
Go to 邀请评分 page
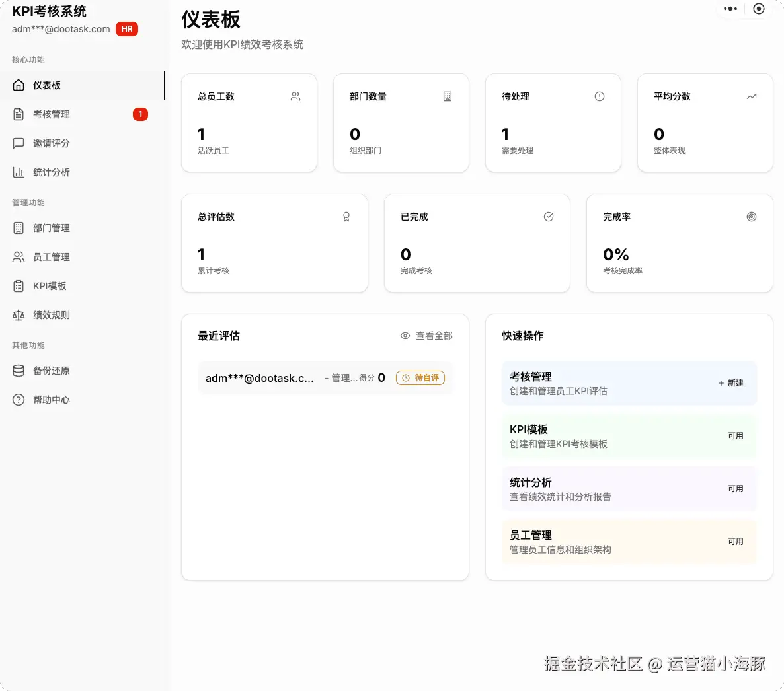coord(82,143)
